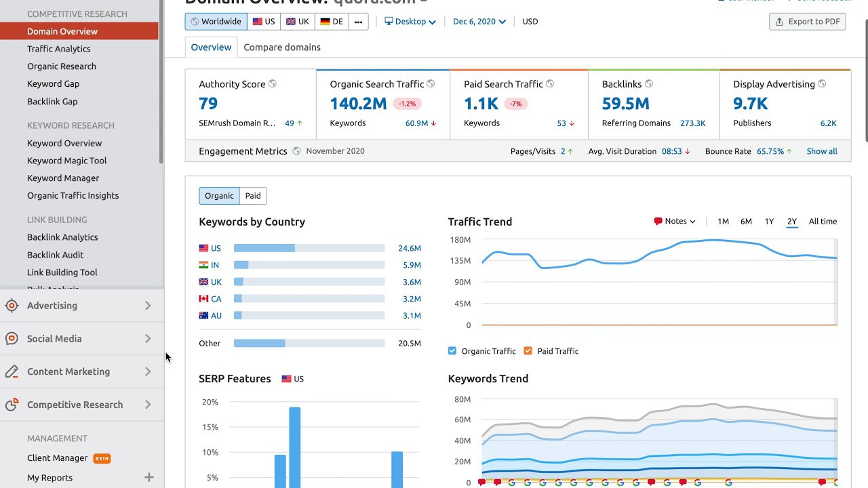Click the Export to PDF button
This screenshot has height=488, width=868.
(x=808, y=22)
